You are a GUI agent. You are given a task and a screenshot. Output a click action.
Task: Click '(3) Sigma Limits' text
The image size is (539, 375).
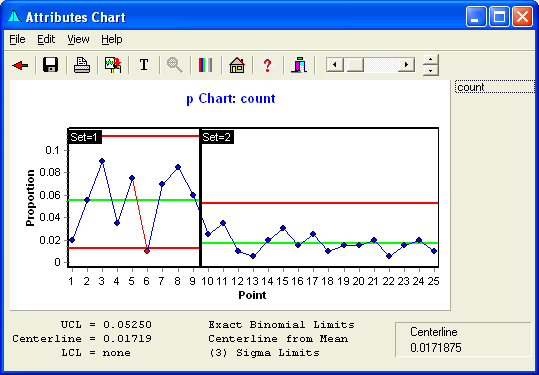click(x=264, y=353)
